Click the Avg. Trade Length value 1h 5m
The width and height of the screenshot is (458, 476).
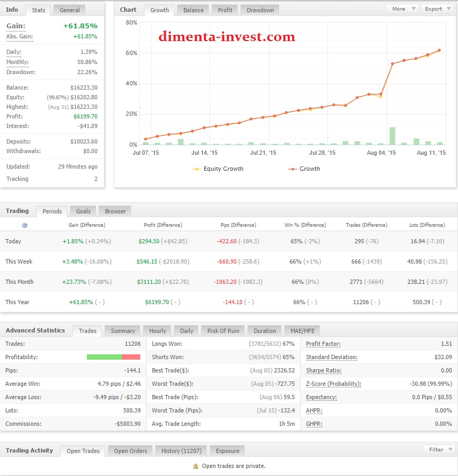point(287,424)
